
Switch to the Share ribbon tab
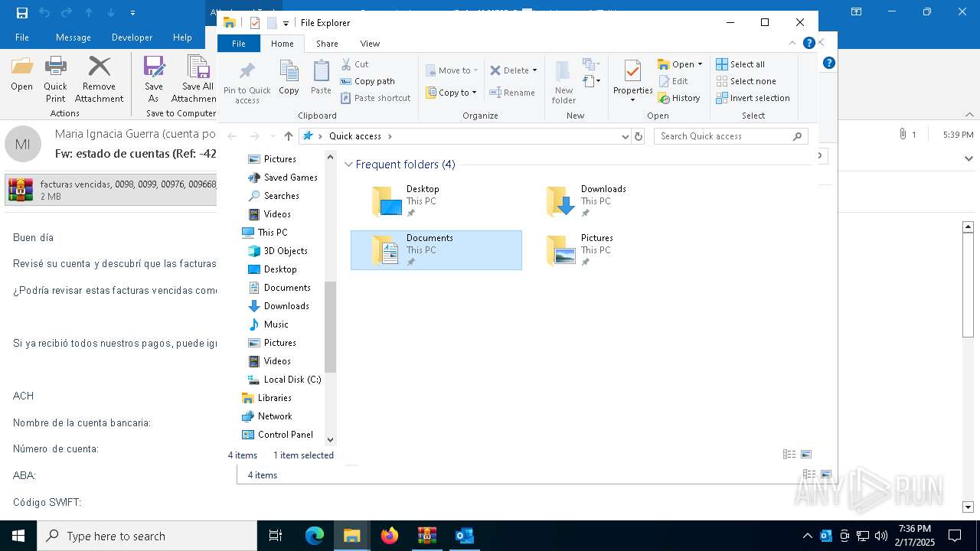click(327, 44)
